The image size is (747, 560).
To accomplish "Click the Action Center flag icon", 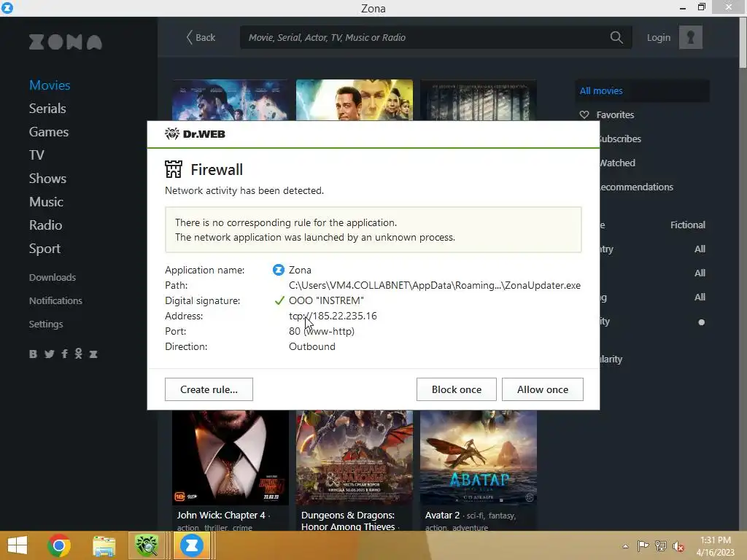I will pyautogui.click(x=643, y=545).
